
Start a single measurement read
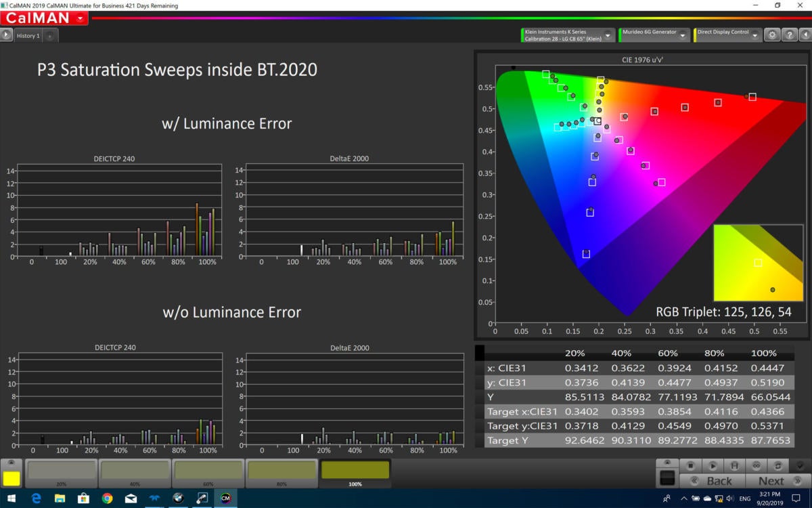(x=713, y=466)
